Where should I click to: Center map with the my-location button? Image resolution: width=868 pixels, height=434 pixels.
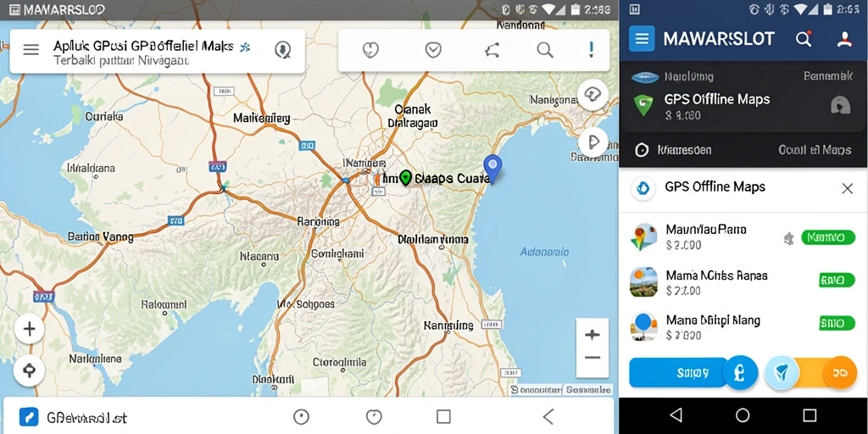tap(30, 370)
